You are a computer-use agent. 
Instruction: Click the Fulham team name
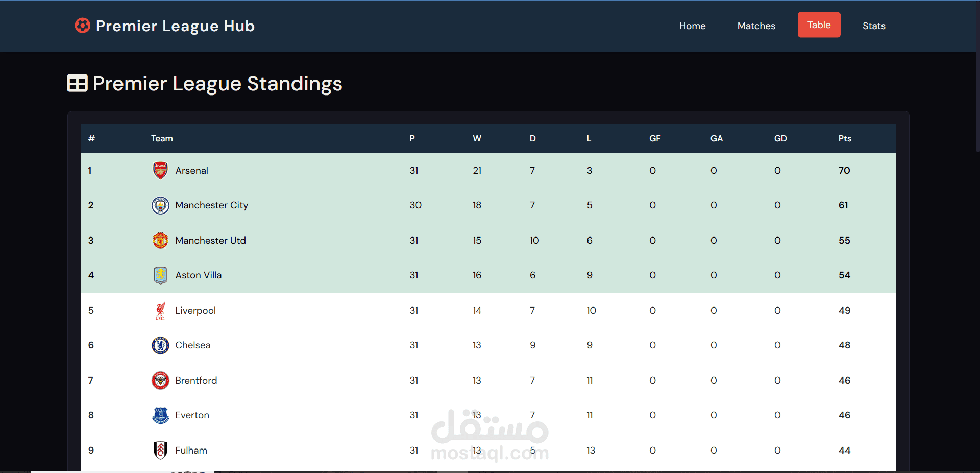[191, 451]
